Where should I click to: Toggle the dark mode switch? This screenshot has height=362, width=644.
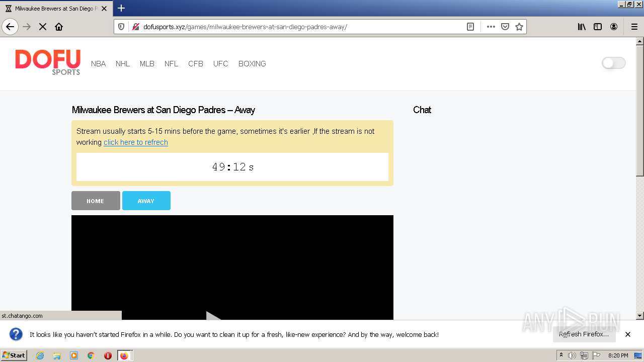pos(614,63)
